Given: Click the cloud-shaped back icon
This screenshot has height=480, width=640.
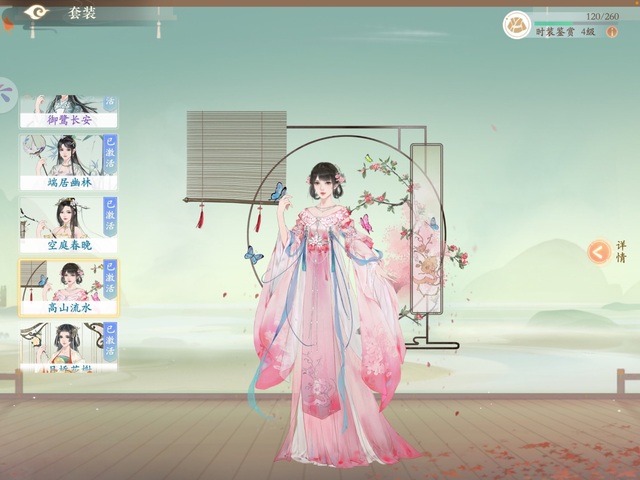Looking at the screenshot, I should pos(37,12).
